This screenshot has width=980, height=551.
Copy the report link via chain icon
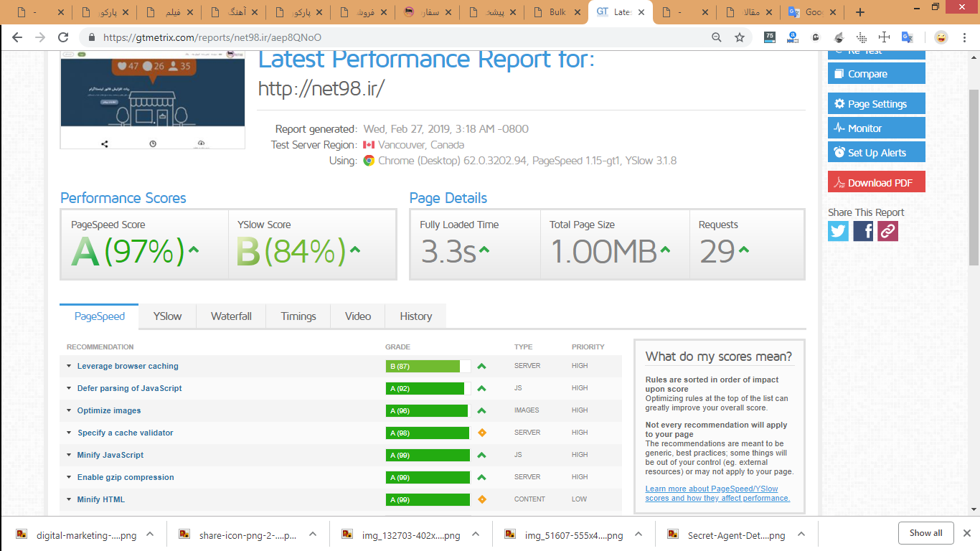click(887, 231)
